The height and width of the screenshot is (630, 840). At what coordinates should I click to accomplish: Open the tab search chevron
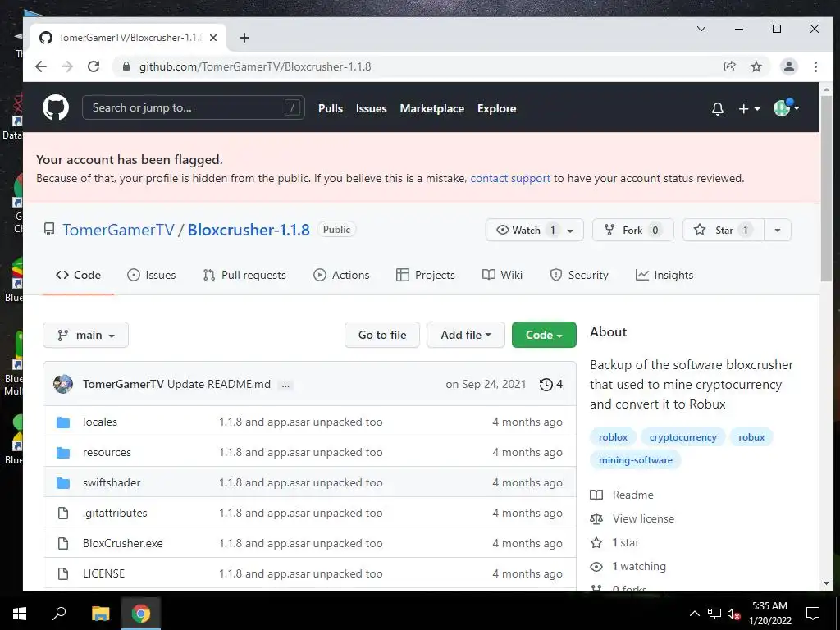pos(701,29)
